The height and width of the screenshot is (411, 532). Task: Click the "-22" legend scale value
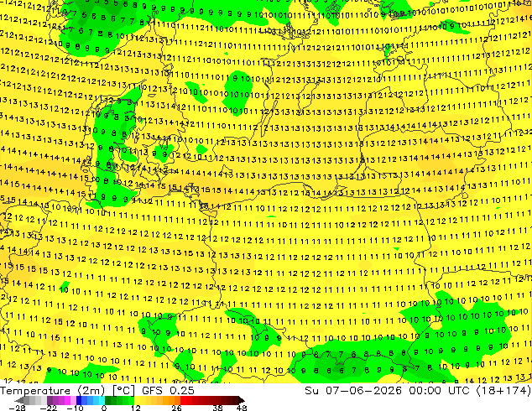[x=48, y=408]
